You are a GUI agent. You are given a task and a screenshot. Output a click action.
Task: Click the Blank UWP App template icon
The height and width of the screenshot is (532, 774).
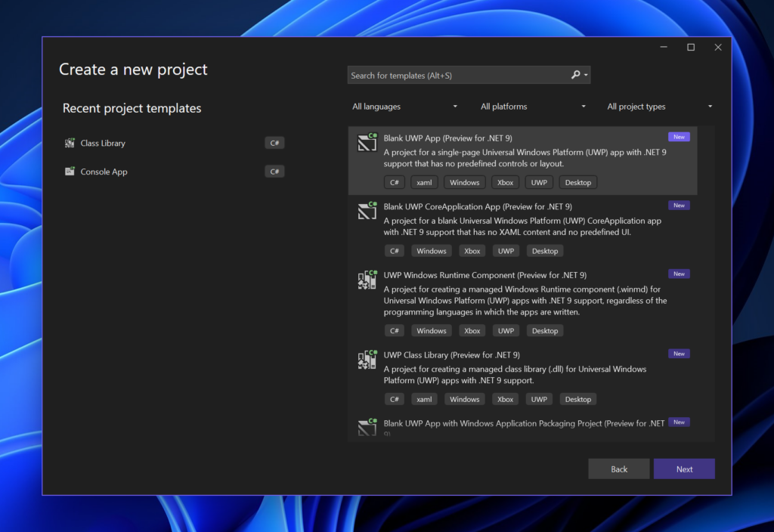[x=367, y=142]
